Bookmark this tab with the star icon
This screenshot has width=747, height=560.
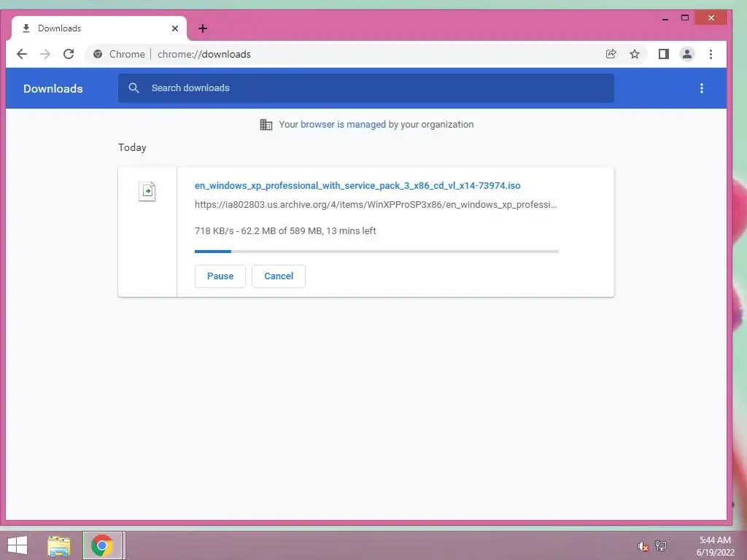click(x=635, y=54)
